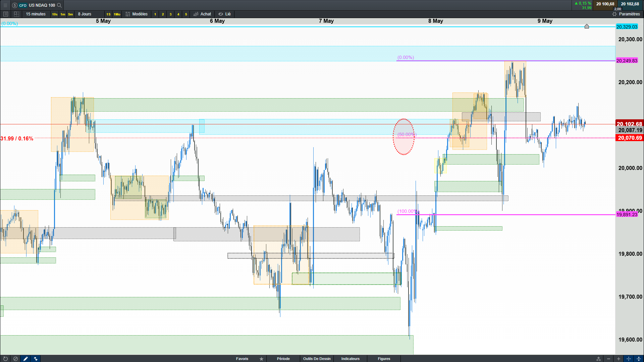
Task: Click the settings gear icon beside Paramètres
Action: [614, 14]
